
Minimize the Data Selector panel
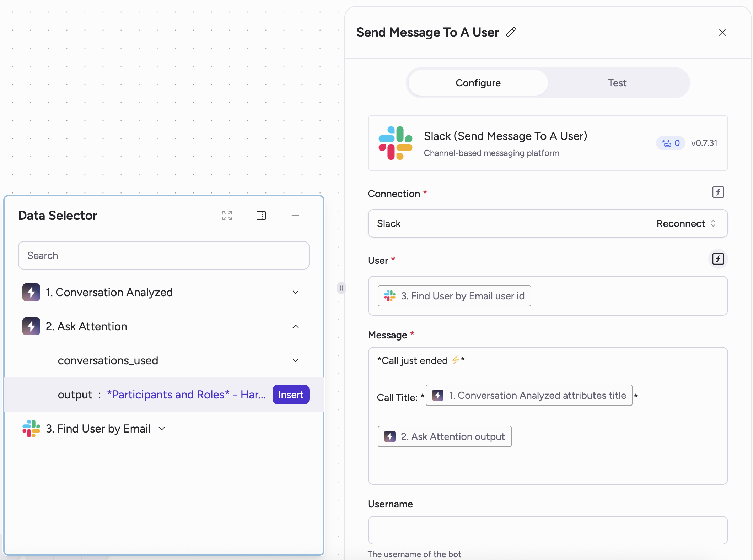click(x=295, y=216)
